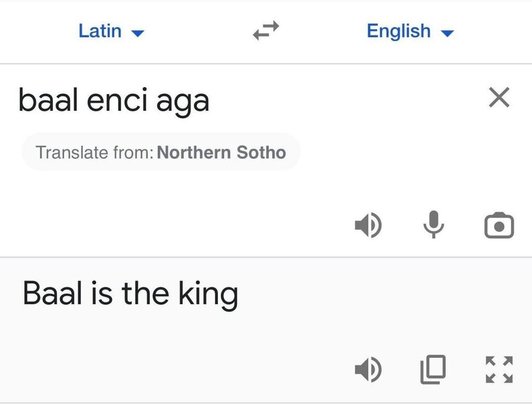Play audio of the English translation

coord(368,369)
